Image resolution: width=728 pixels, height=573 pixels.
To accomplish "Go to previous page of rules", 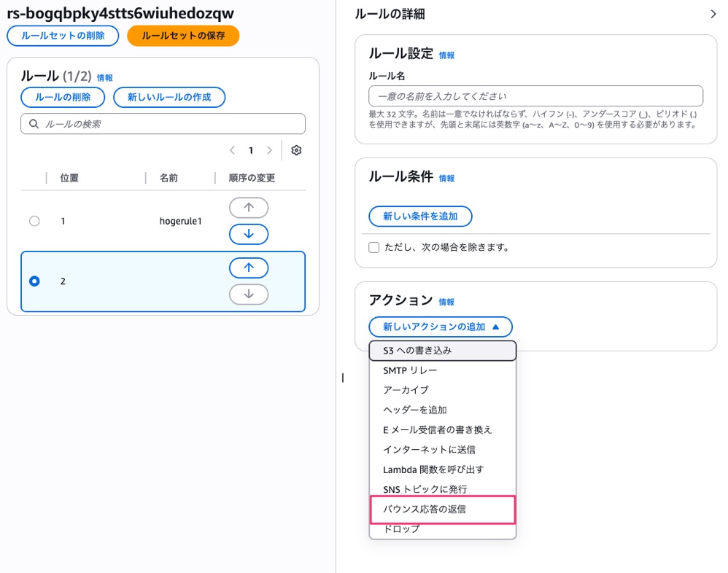I will pos(232,151).
